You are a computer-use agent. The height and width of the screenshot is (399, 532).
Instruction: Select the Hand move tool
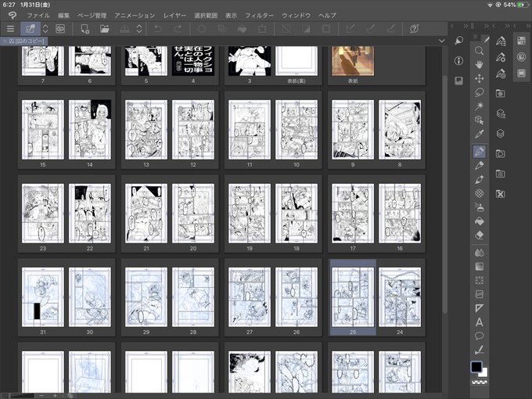[479, 64]
